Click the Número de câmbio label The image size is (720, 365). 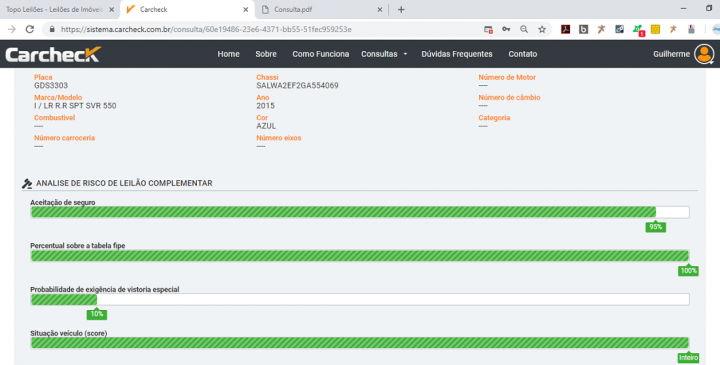point(509,97)
